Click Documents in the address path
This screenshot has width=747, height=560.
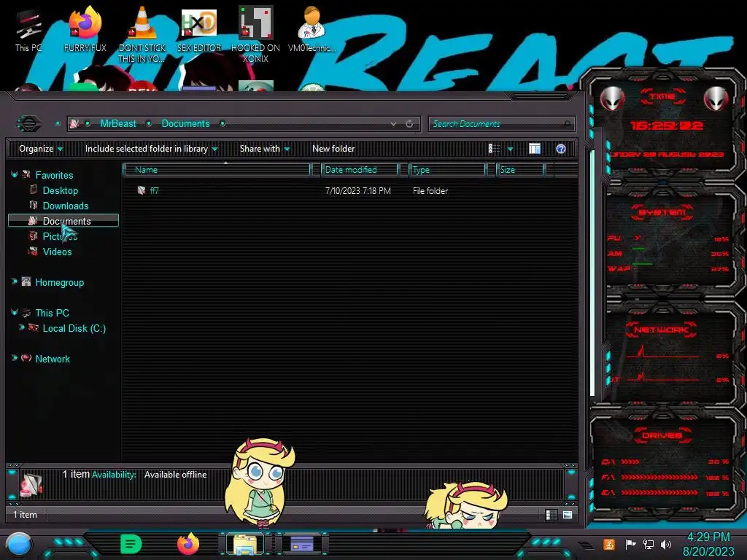tap(185, 124)
